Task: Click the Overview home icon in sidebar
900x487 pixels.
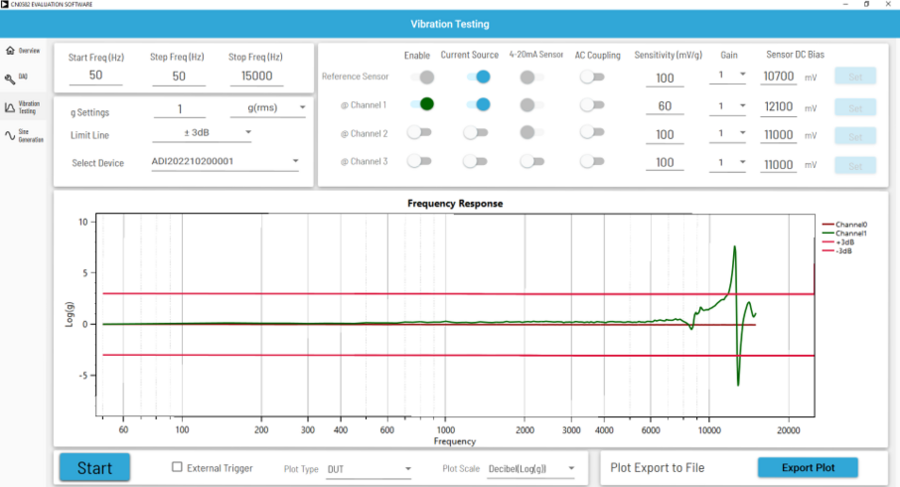Action: pos(9,50)
